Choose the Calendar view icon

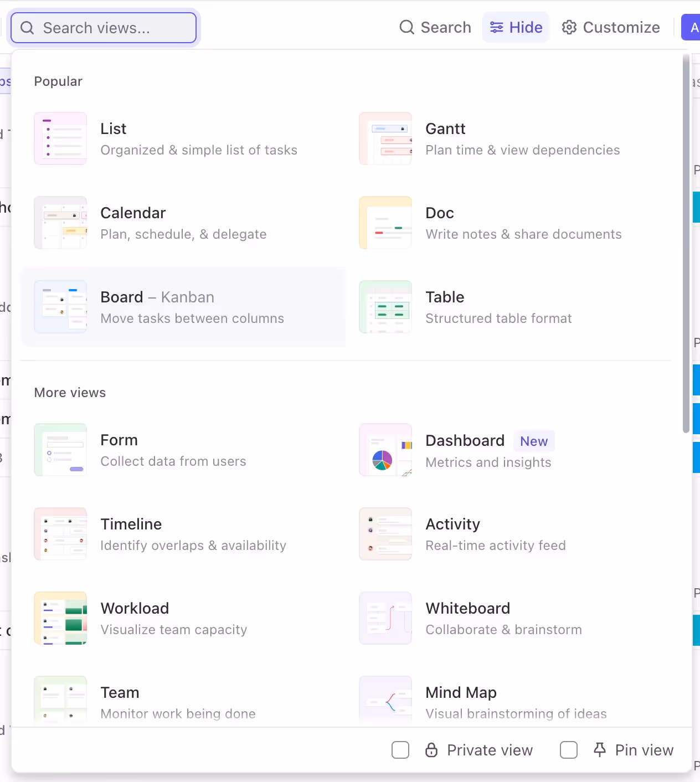pos(60,223)
